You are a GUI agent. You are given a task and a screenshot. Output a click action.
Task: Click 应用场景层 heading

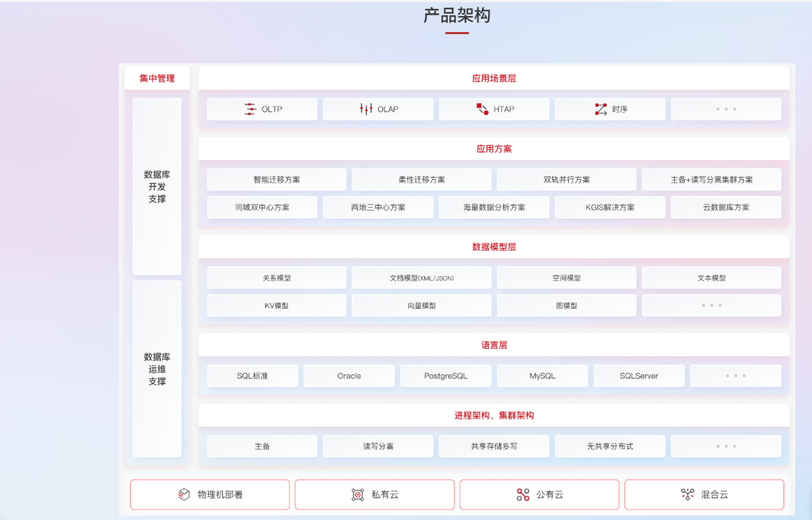click(494, 78)
